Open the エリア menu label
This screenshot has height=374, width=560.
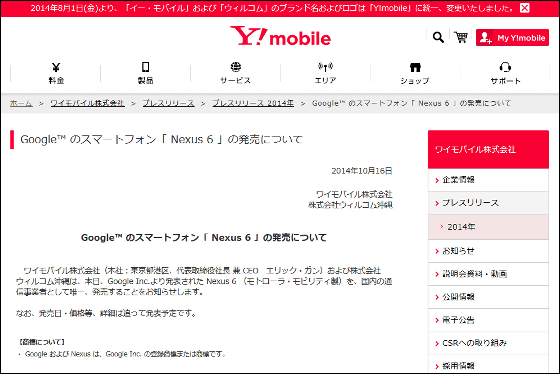pyautogui.click(x=325, y=80)
